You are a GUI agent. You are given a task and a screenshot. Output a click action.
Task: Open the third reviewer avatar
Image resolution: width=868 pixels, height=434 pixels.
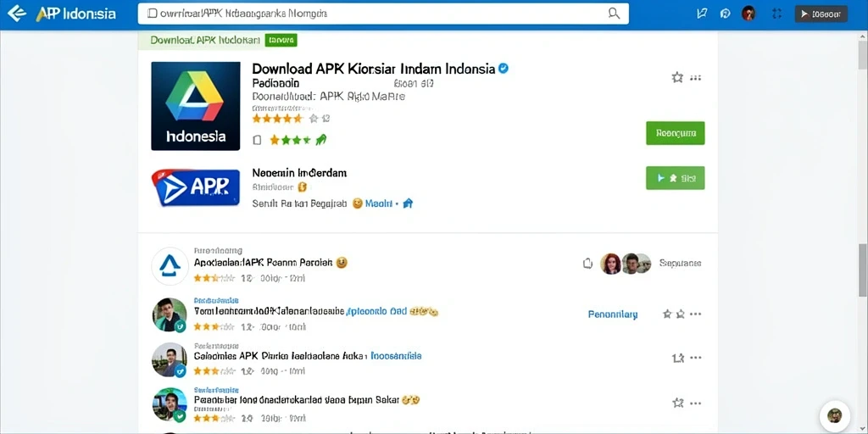[x=170, y=359]
